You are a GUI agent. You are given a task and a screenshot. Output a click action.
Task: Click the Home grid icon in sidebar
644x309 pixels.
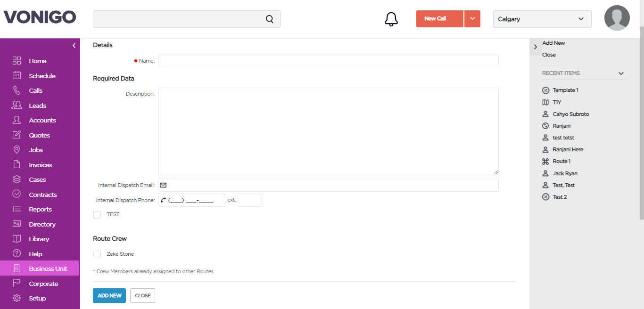[x=17, y=61]
